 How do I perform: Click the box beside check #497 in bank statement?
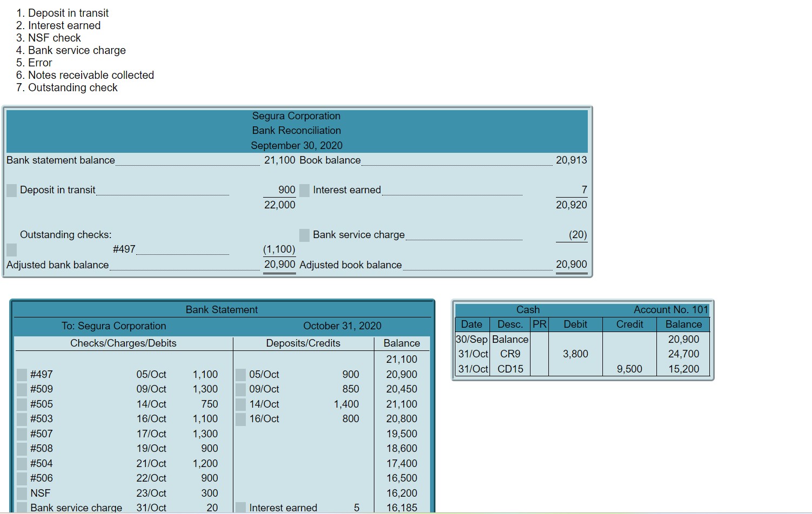click(x=22, y=375)
